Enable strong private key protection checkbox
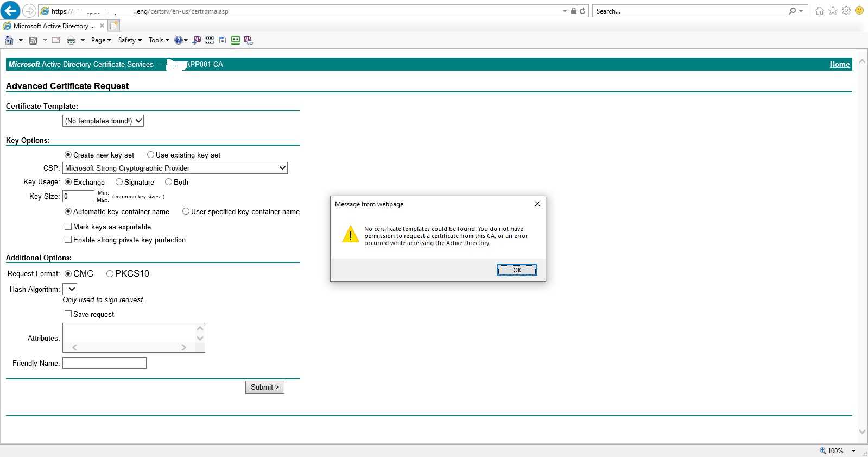Viewport: 868px width, 457px height. tap(68, 240)
